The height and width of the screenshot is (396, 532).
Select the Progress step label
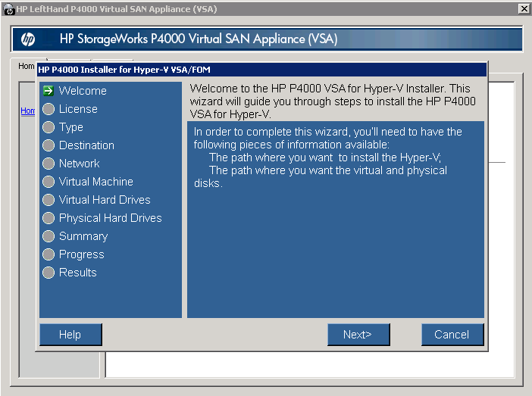(x=81, y=254)
